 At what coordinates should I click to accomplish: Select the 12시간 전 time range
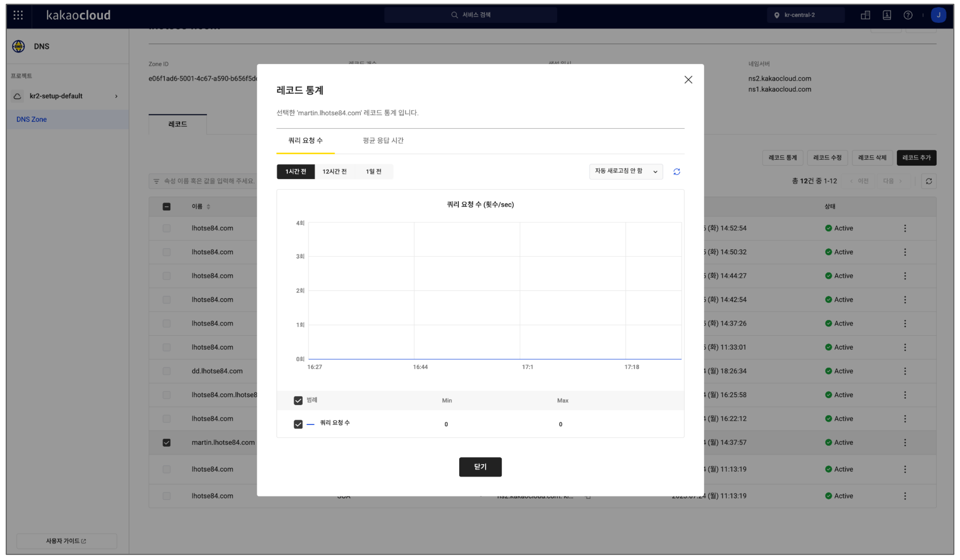[x=334, y=171]
